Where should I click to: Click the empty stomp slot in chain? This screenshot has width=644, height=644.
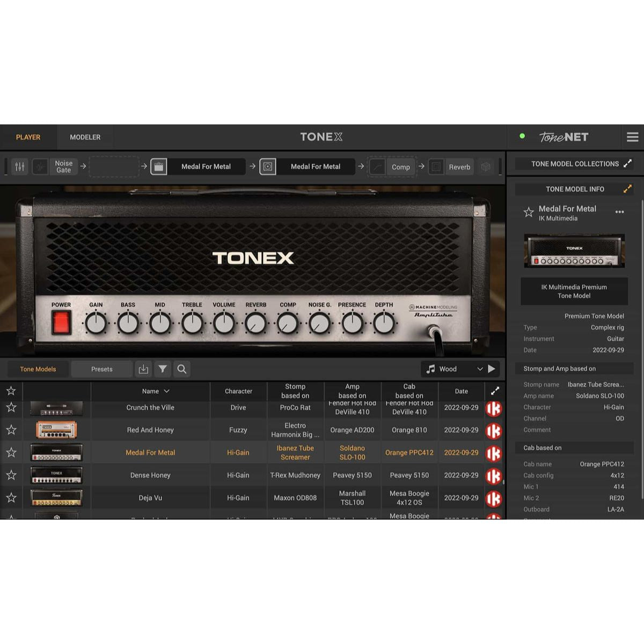(x=114, y=167)
